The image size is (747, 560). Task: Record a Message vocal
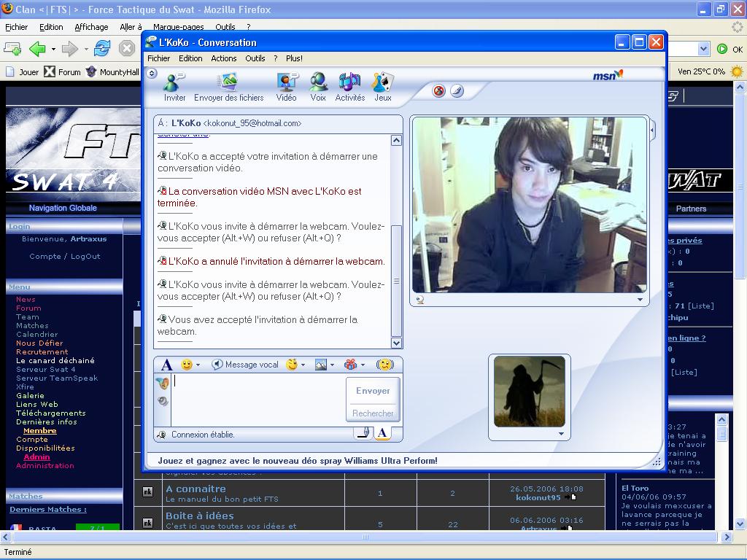(x=245, y=365)
